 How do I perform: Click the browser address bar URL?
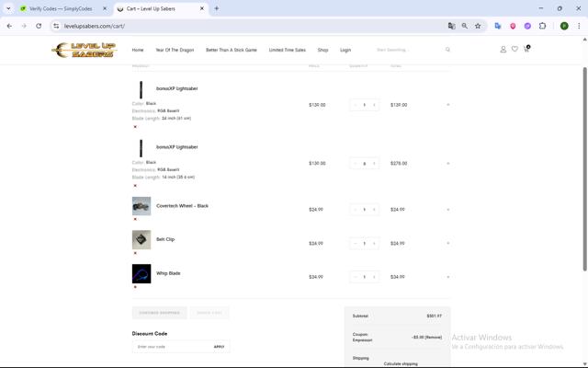95,26
